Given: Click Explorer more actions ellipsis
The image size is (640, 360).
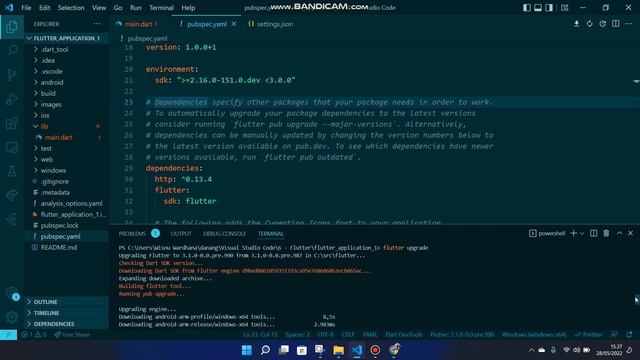Looking at the screenshot, I should tap(97, 24).
